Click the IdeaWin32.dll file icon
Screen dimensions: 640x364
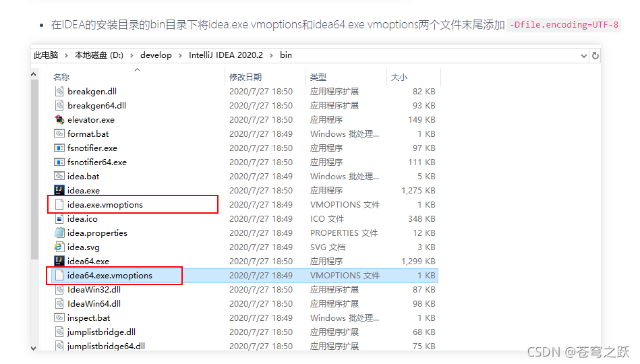pos(59,290)
